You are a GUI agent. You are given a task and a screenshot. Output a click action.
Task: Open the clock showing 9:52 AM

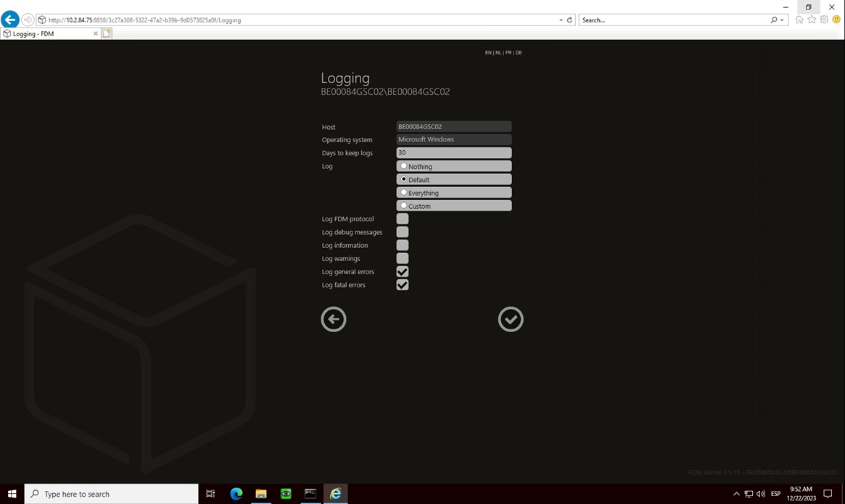[801, 494]
